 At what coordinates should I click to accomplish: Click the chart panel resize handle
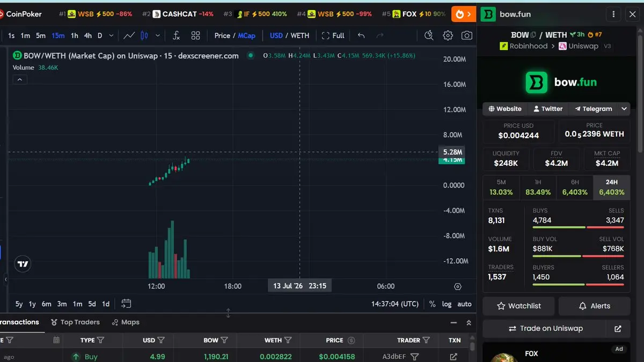click(x=228, y=313)
